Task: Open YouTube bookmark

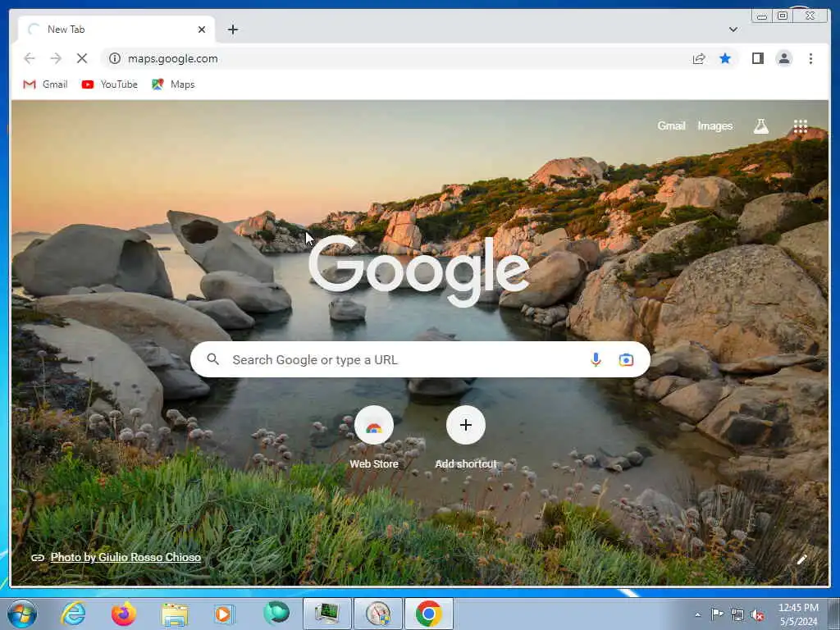Action: 110,84
